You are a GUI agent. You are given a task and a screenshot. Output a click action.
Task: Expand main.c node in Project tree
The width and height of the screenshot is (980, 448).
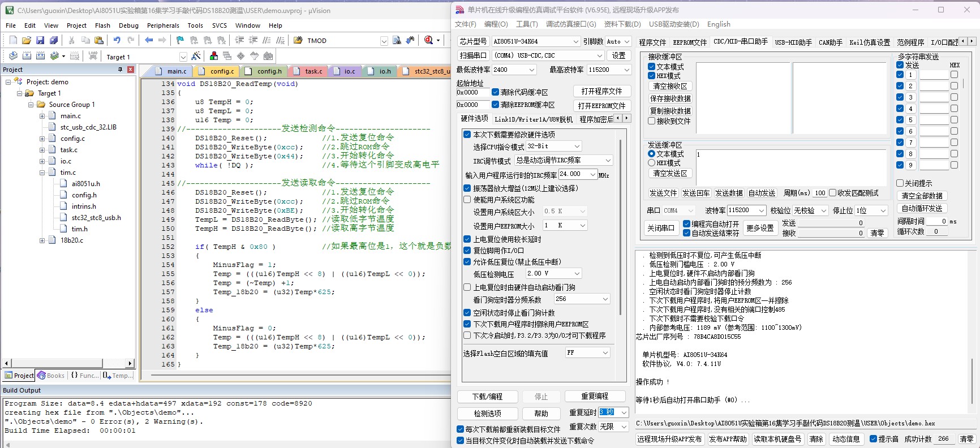pos(42,116)
